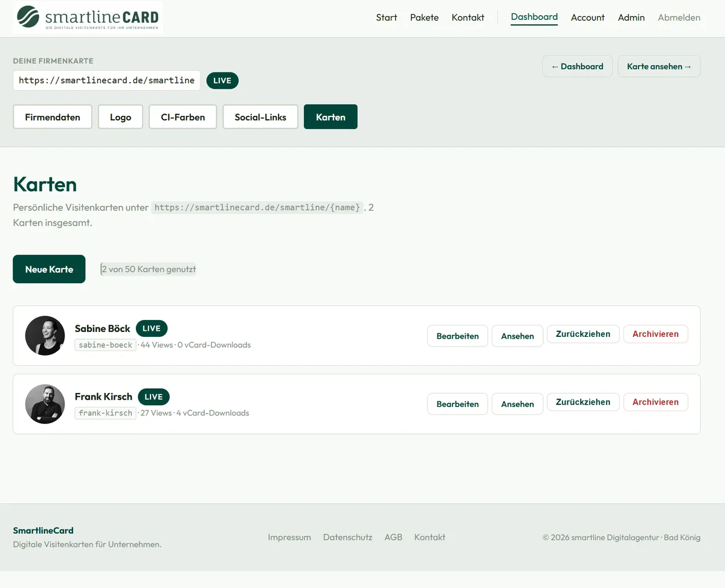Click Sabine Böck's profile photo

click(45, 336)
